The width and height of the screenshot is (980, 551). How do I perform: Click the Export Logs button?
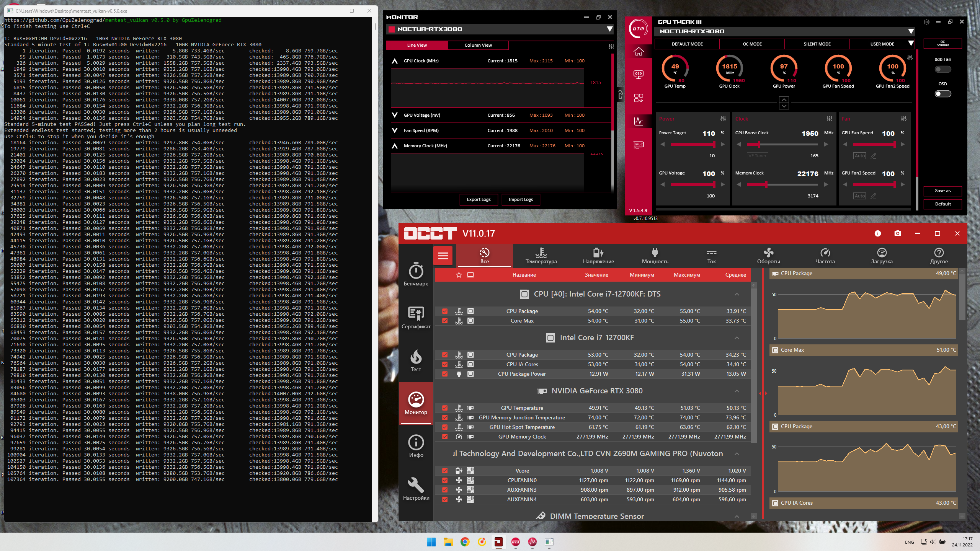click(479, 199)
